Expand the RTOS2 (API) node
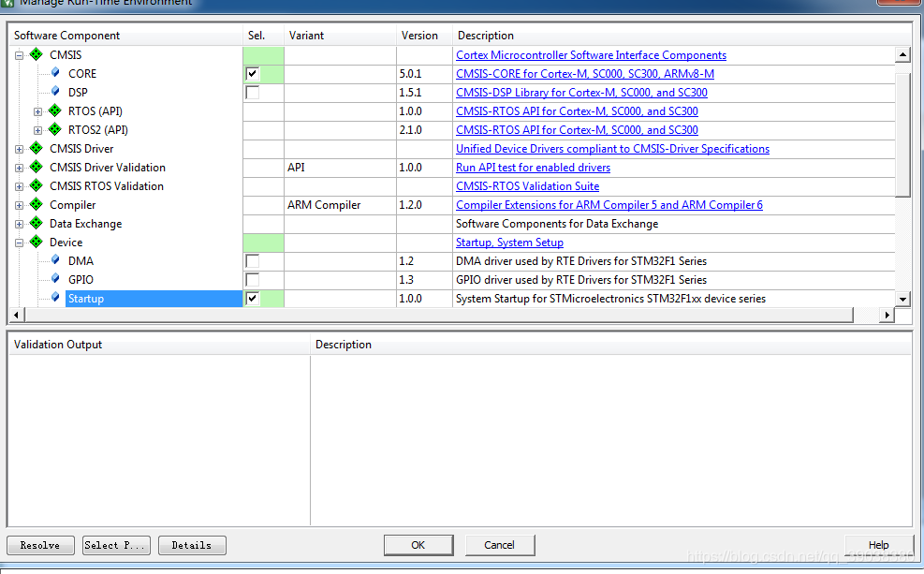The image size is (924, 574). coord(37,130)
